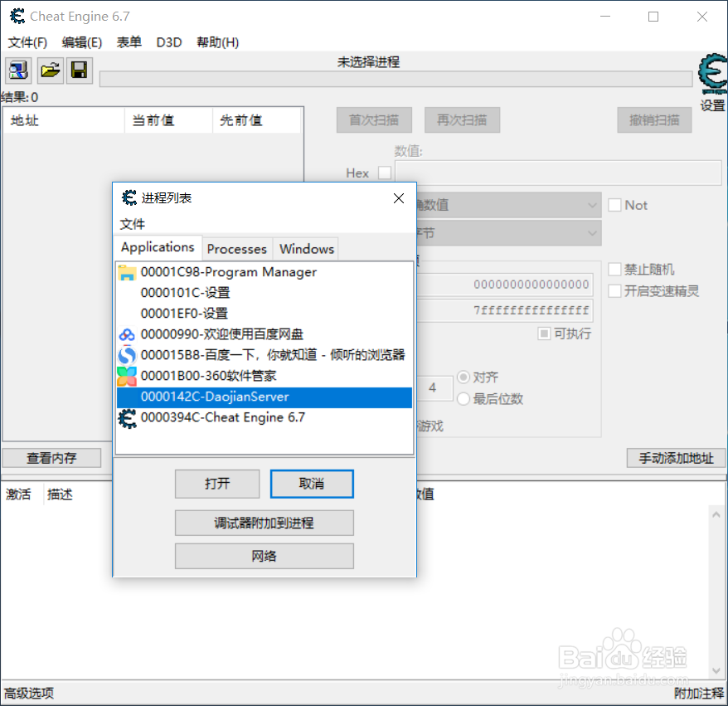Open the D3D menu

(169, 42)
